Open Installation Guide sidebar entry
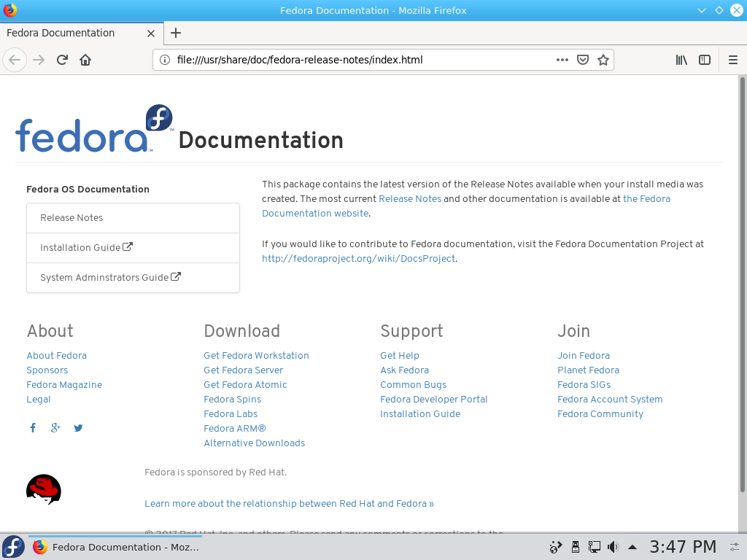 (133, 248)
